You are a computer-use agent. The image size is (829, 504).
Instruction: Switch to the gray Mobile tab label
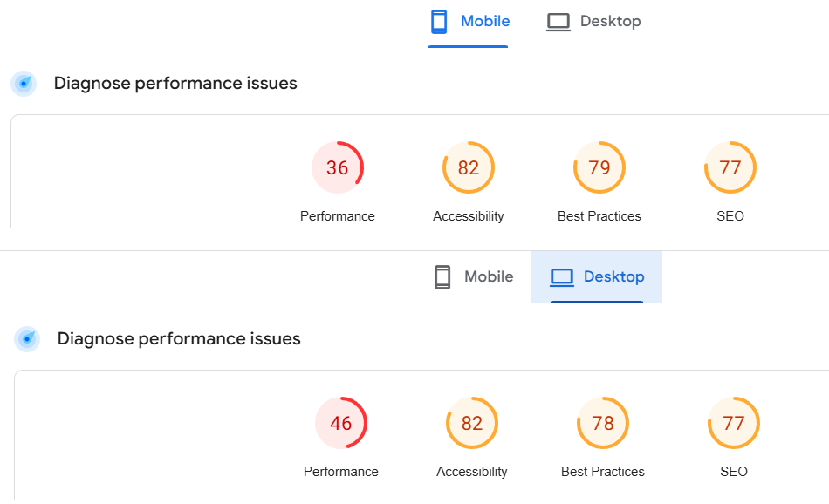(489, 277)
